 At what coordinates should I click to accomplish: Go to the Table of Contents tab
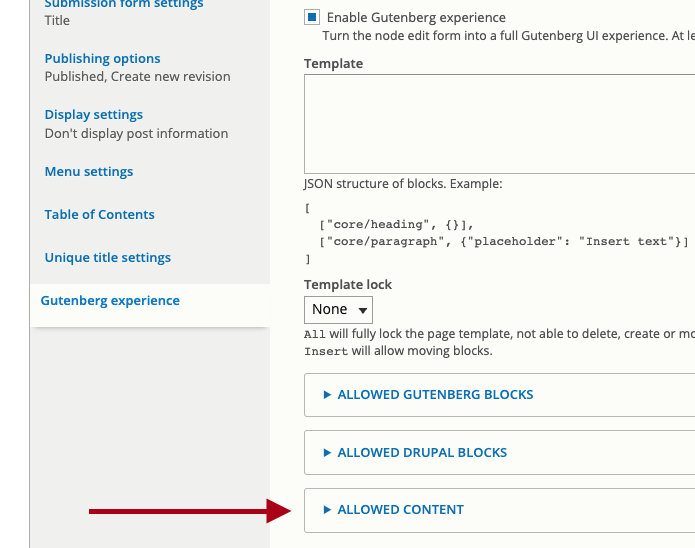(100, 215)
